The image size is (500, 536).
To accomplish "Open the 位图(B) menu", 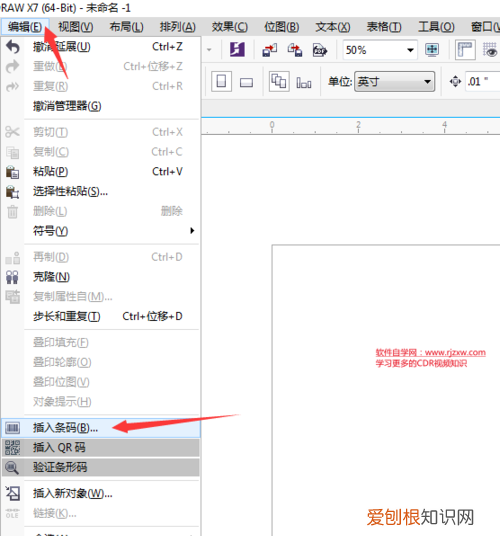I will tap(282, 27).
